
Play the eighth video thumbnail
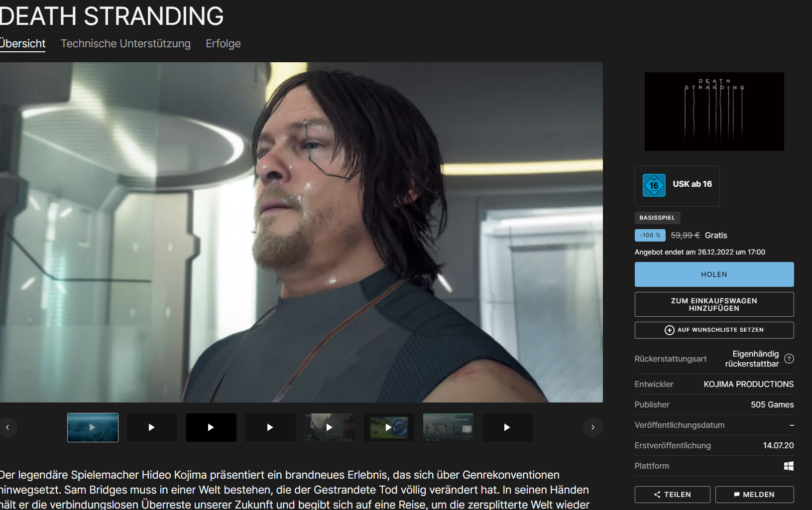pos(507,427)
